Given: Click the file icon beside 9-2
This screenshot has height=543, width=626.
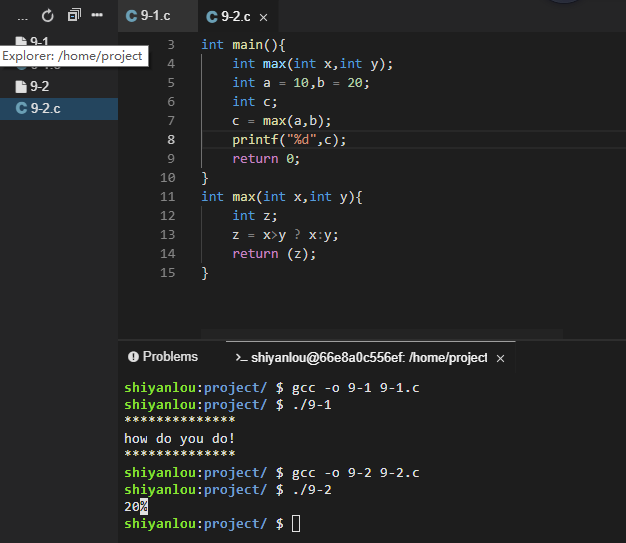Looking at the screenshot, I should 21,86.
